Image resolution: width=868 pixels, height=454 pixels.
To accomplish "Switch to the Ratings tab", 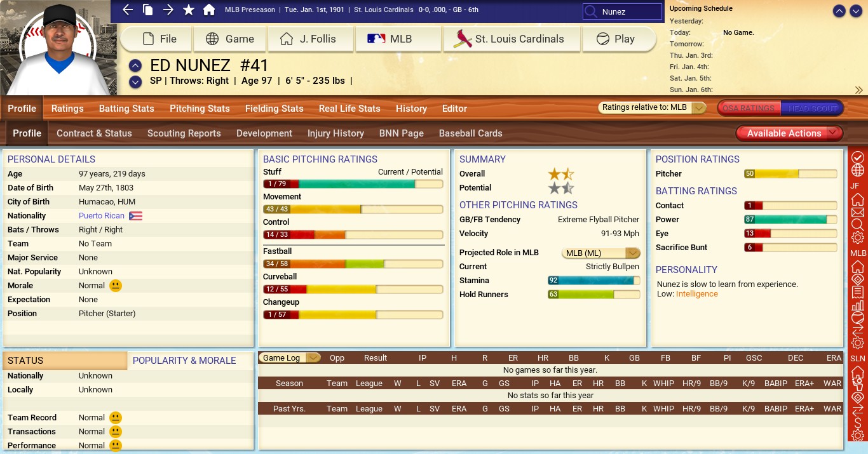I will click(67, 109).
